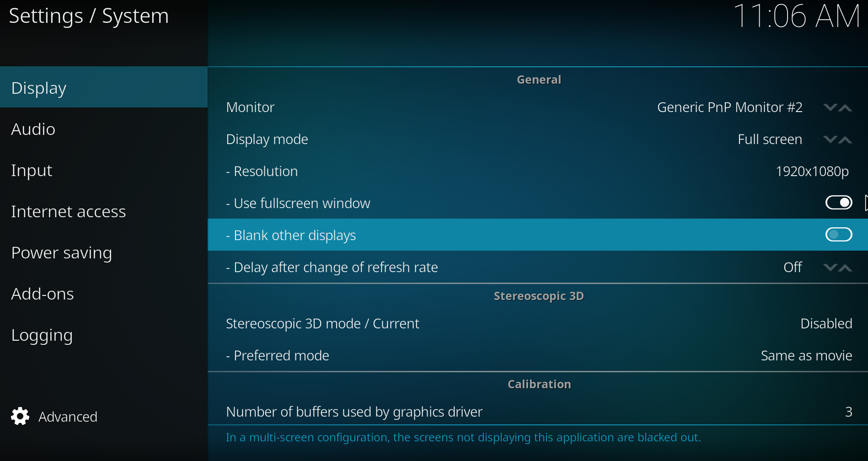Switch to the Input category
868x461 pixels.
(104, 170)
